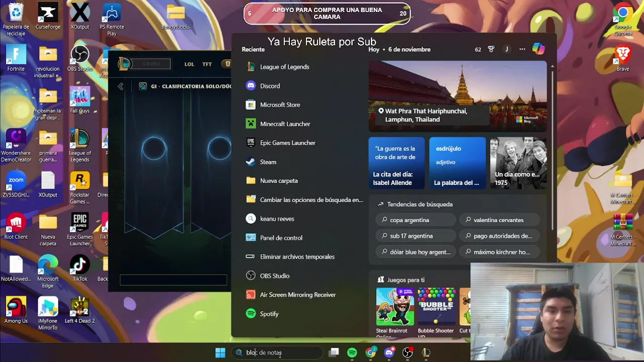The image size is (644, 362).
Task: Select the Microsoft Edge desktop shortcut
Action: click(48, 271)
